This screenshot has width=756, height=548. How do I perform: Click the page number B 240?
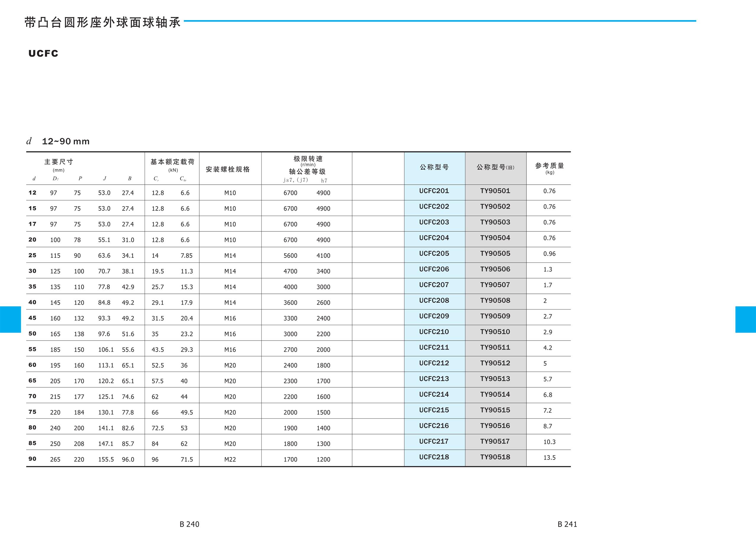pos(189,524)
